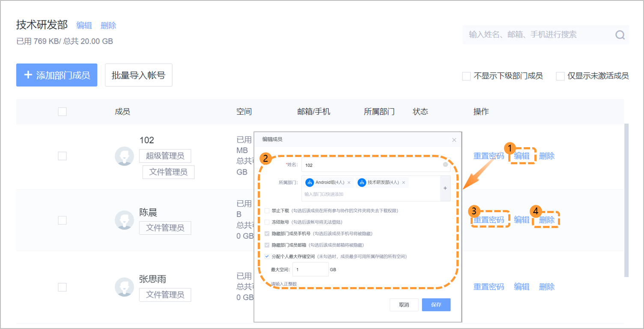Image resolution: width=644 pixels, height=329 pixels.
Task: Click 添加部门成员 button
Action: [x=57, y=75]
